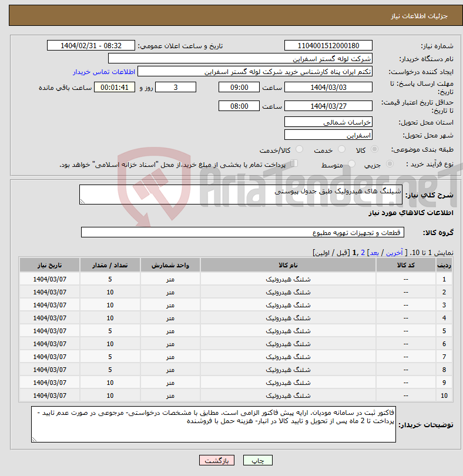The height and width of the screenshot is (476, 463).
Task: Click the description area resize grip
Action: 82,201
